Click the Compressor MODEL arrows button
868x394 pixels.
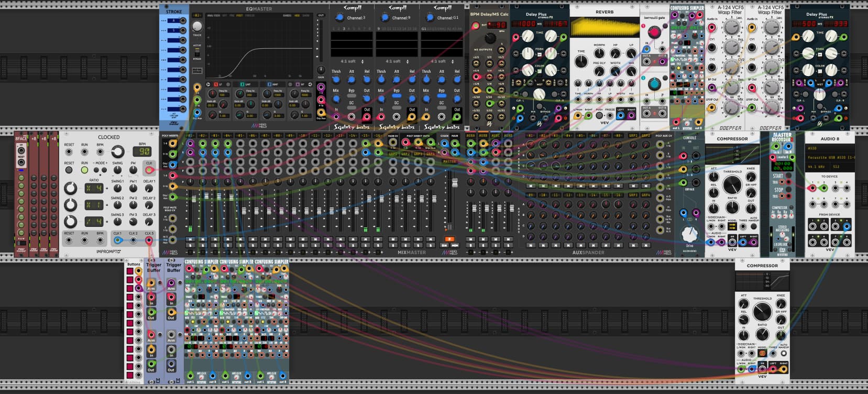click(732, 226)
